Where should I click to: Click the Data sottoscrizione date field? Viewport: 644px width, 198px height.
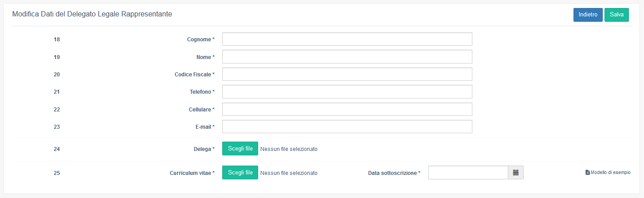[468, 173]
